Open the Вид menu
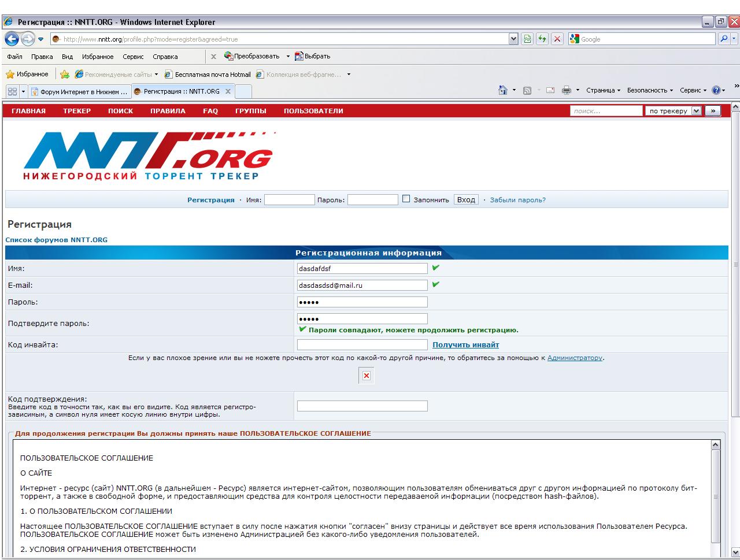Screen dimensions: 740x560 67,57
